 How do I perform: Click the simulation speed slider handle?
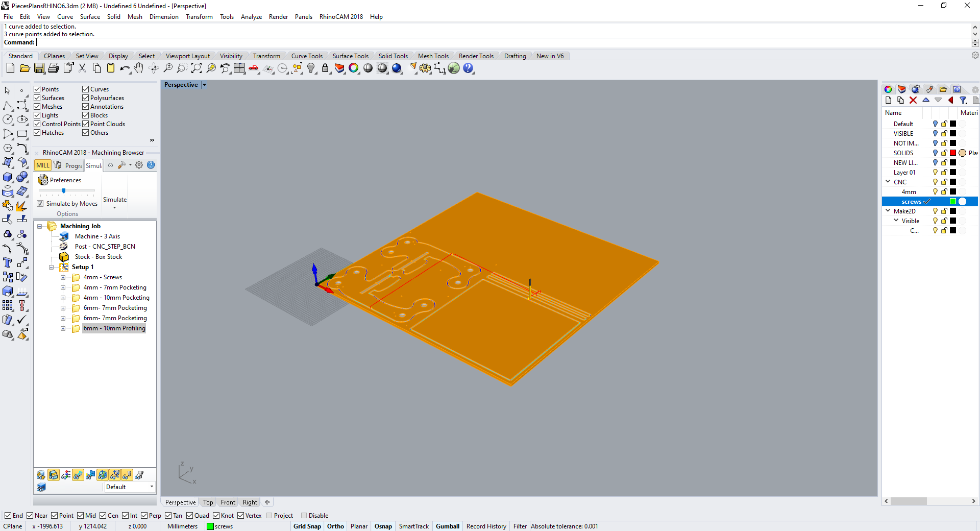point(64,191)
